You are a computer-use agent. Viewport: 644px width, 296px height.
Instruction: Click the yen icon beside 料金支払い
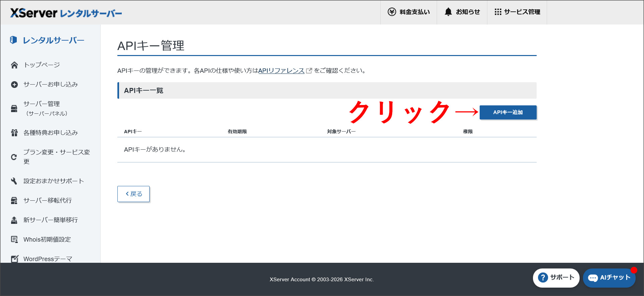tap(392, 12)
